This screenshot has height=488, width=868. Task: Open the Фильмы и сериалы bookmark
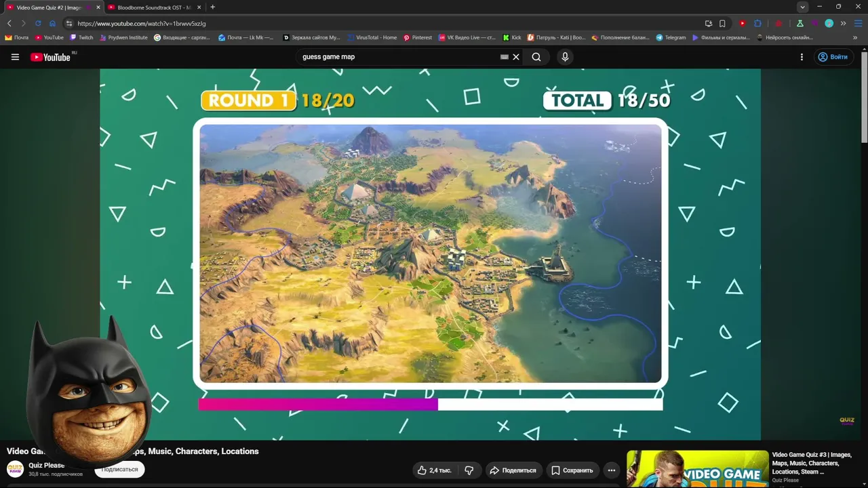tap(721, 38)
